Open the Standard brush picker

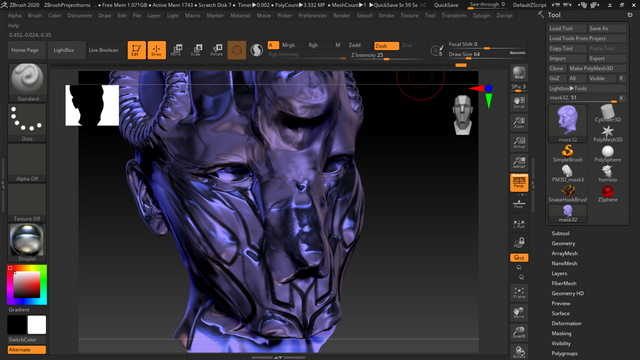coord(27,82)
